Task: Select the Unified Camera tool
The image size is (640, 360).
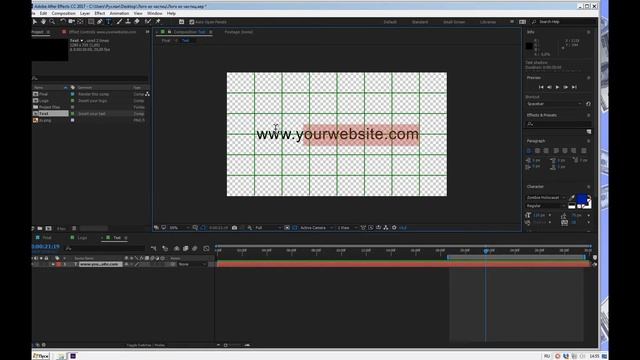Action: point(71,22)
